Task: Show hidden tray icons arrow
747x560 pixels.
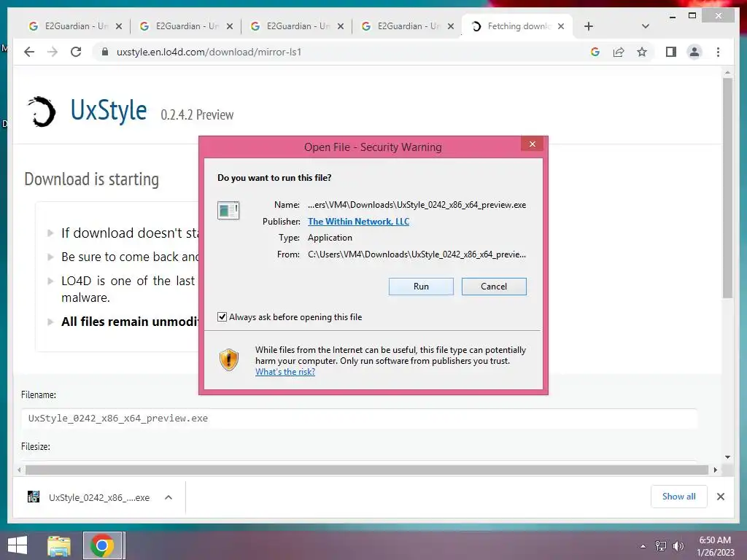Action: click(x=643, y=546)
